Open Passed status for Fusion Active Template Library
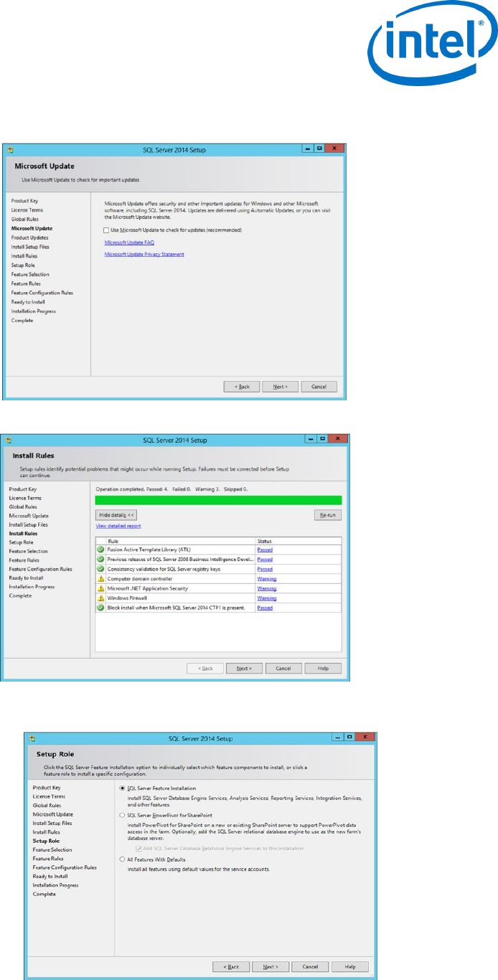The image size is (498, 980). coord(265,550)
